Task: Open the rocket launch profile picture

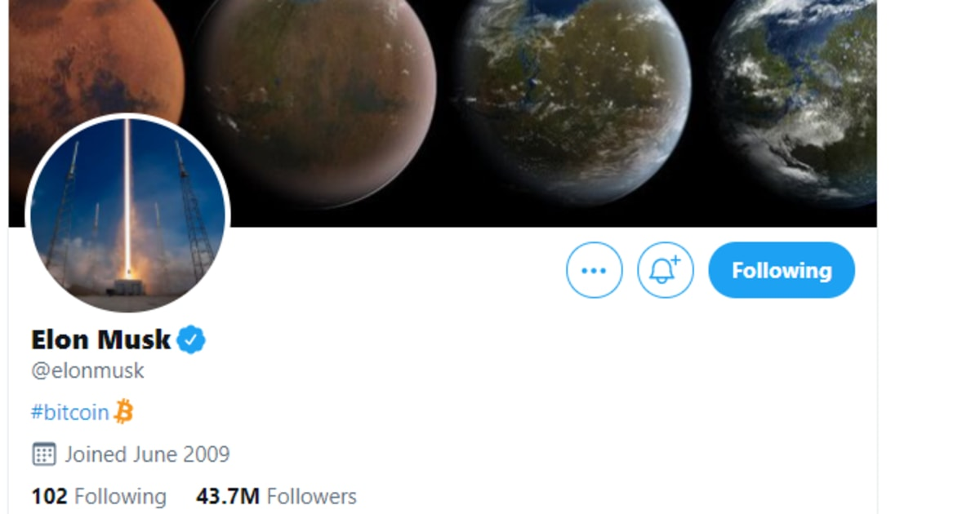Action: [x=127, y=215]
